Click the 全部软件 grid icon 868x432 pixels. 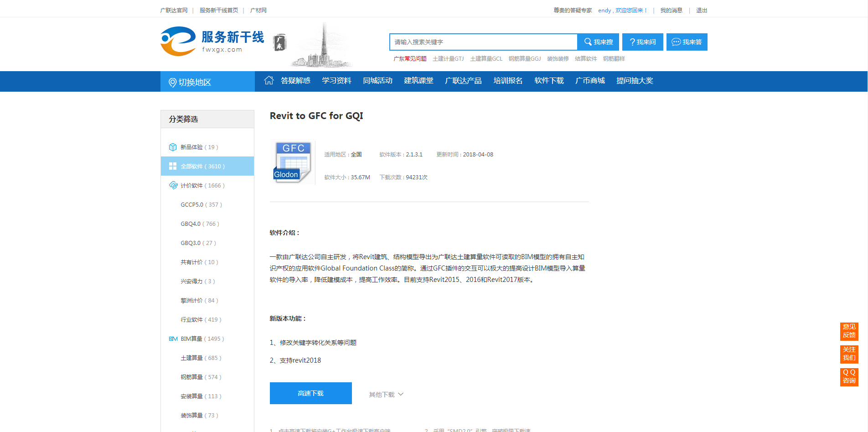click(x=173, y=167)
